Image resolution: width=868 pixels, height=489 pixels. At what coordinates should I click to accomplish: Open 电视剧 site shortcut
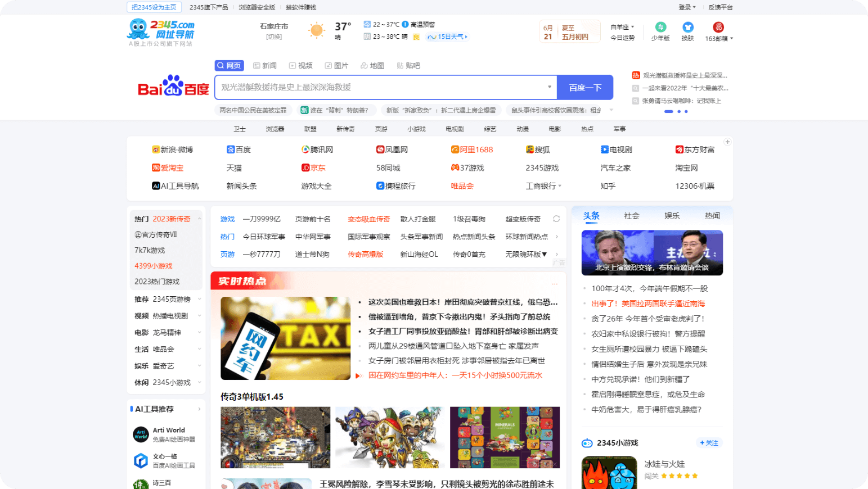tap(617, 150)
